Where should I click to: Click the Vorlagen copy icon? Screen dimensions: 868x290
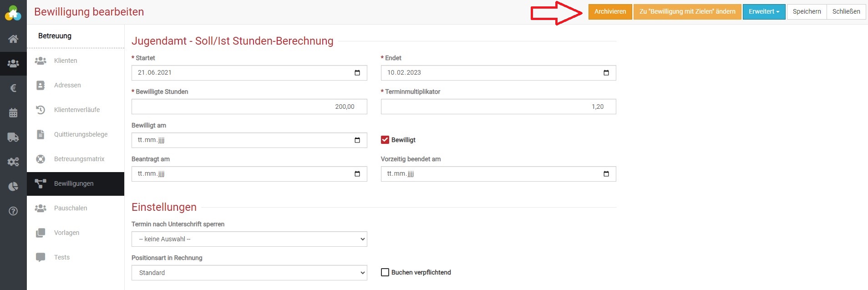[x=41, y=233]
